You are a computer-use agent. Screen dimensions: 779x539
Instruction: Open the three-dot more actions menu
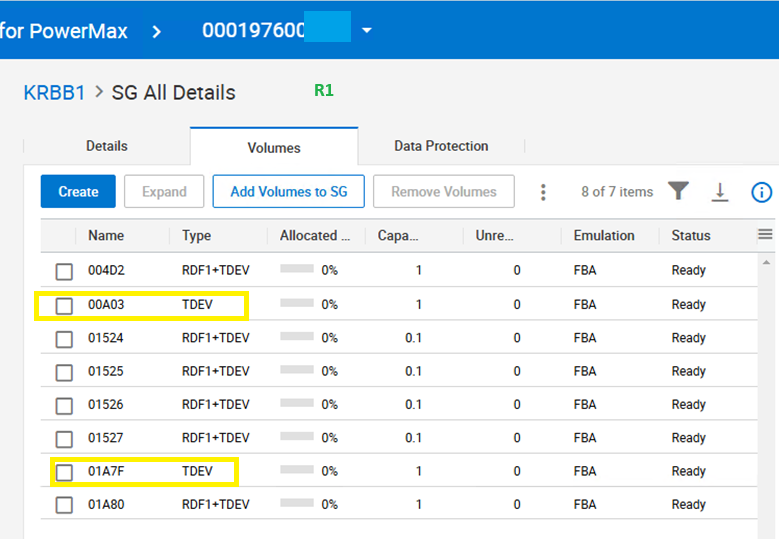click(x=544, y=192)
